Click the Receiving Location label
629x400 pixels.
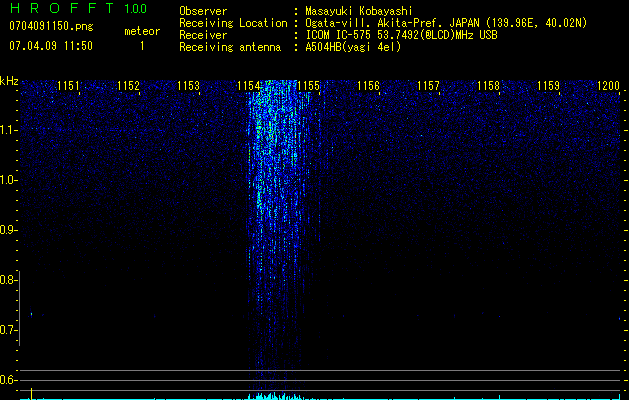(x=233, y=23)
